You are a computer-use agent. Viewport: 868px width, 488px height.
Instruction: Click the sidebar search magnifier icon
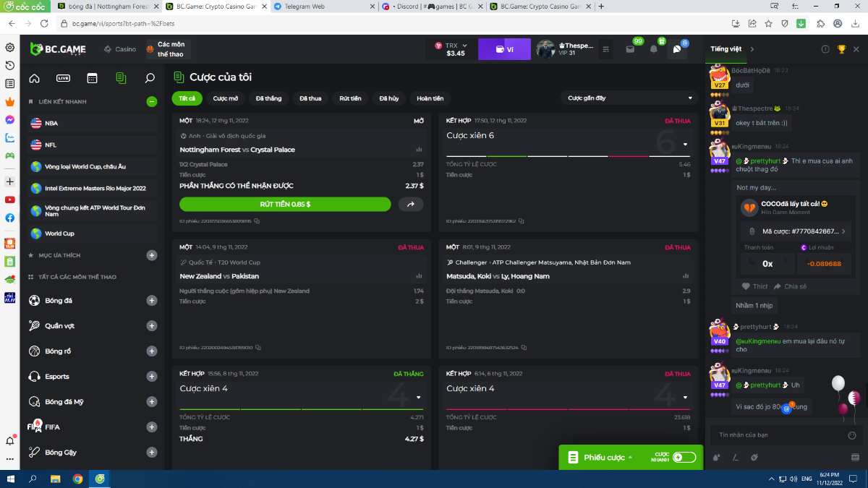coord(150,78)
